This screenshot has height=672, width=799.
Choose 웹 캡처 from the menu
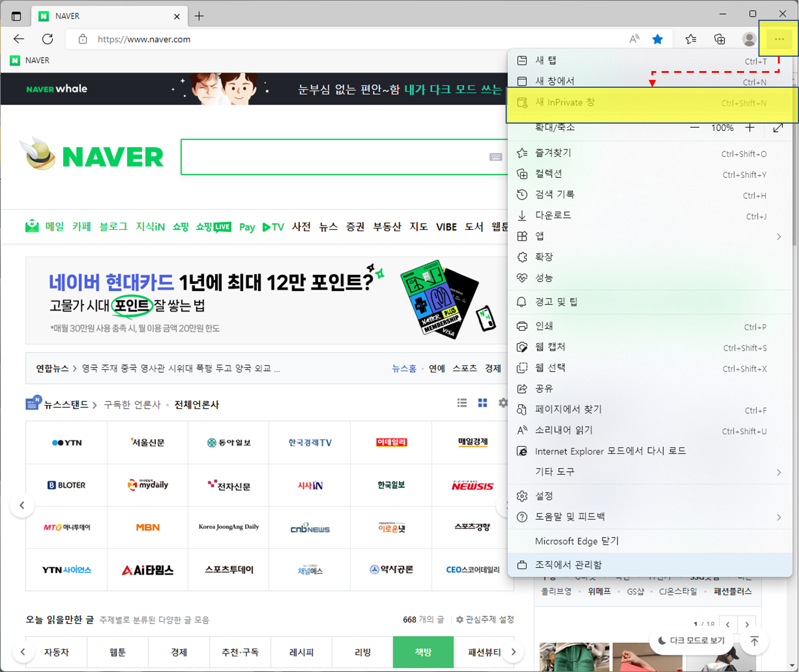click(650, 347)
